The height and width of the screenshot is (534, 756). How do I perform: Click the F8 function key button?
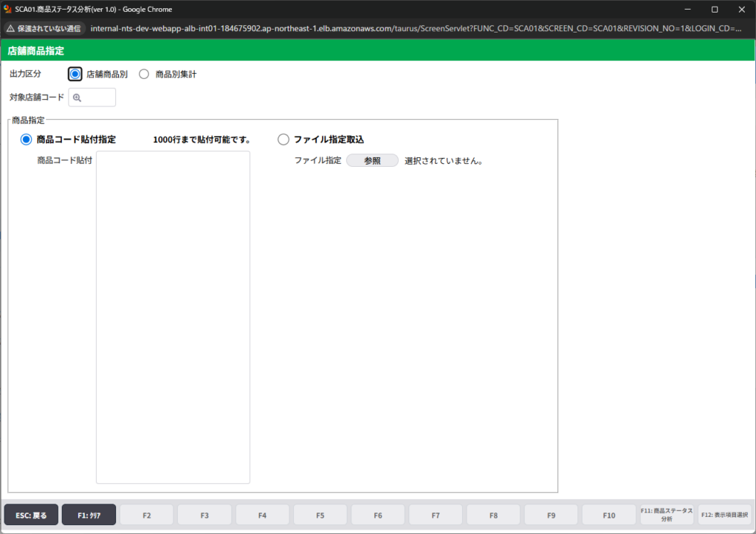tap(494, 515)
